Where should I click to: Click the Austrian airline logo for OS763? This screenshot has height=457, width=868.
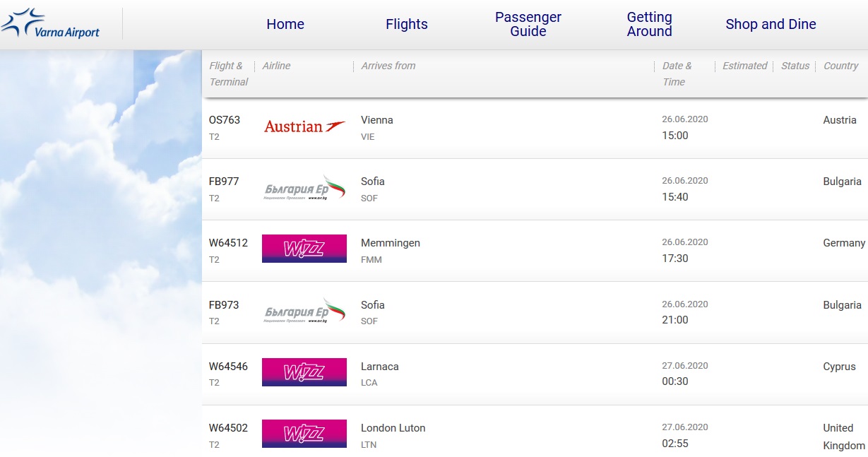304,126
